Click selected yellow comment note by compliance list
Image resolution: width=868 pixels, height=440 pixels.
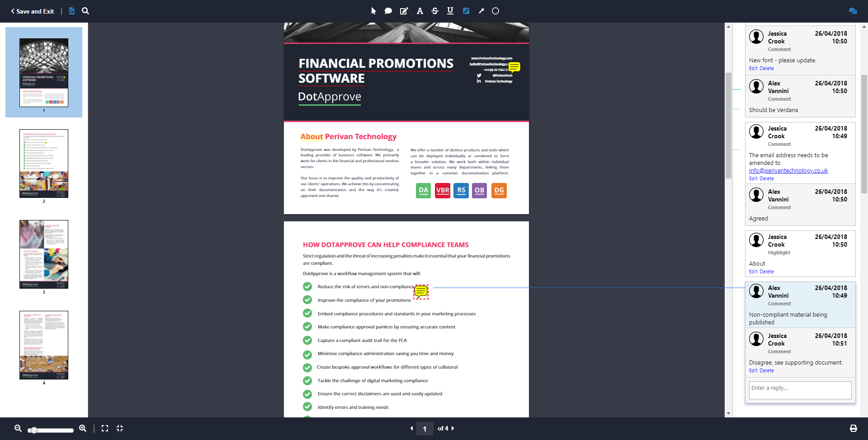(421, 292)
